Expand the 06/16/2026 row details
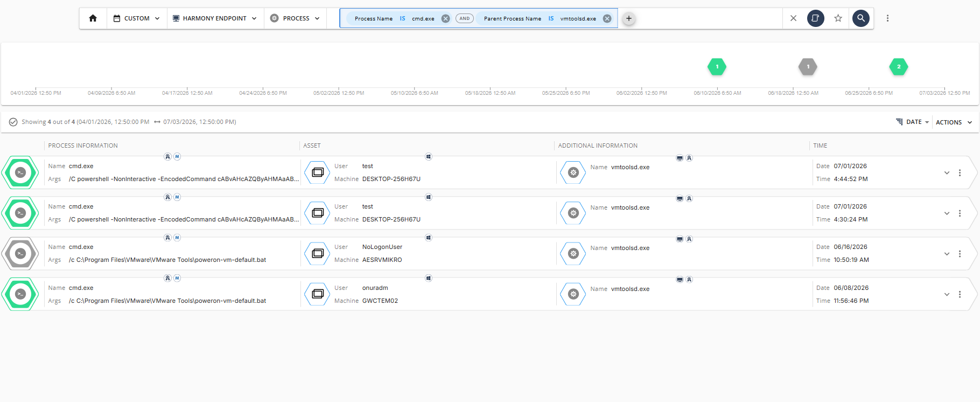Image resolution: width=980 pixels, height=402 pixels. point(947,254)
